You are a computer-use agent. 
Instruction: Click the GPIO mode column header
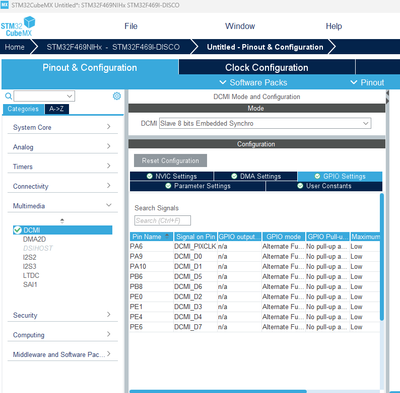[284, 236]
